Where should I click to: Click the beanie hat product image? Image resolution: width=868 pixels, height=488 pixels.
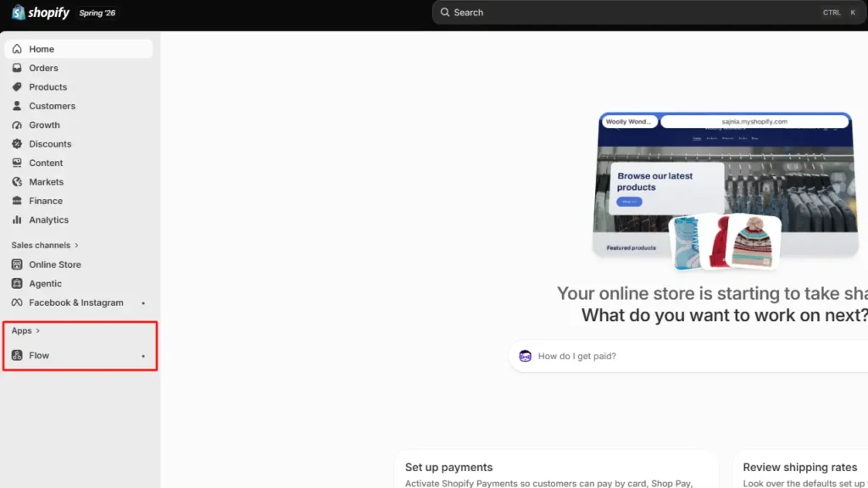(x=752, y=241)
